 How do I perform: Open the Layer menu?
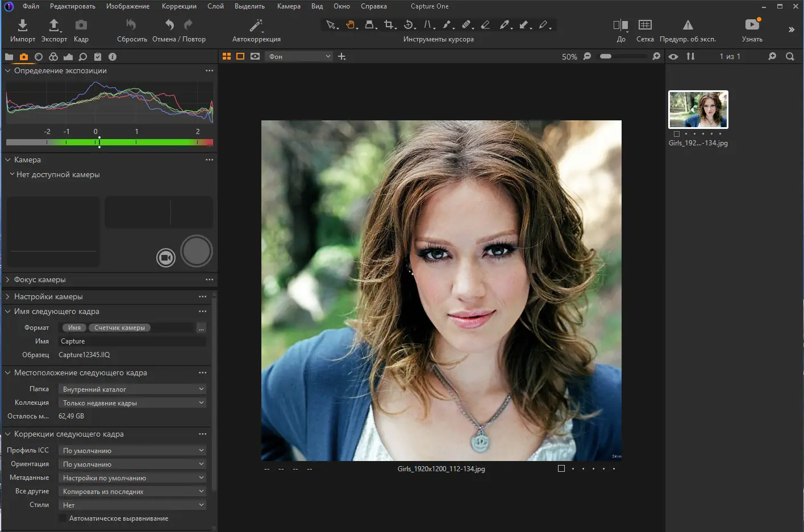tap(215, 6)
